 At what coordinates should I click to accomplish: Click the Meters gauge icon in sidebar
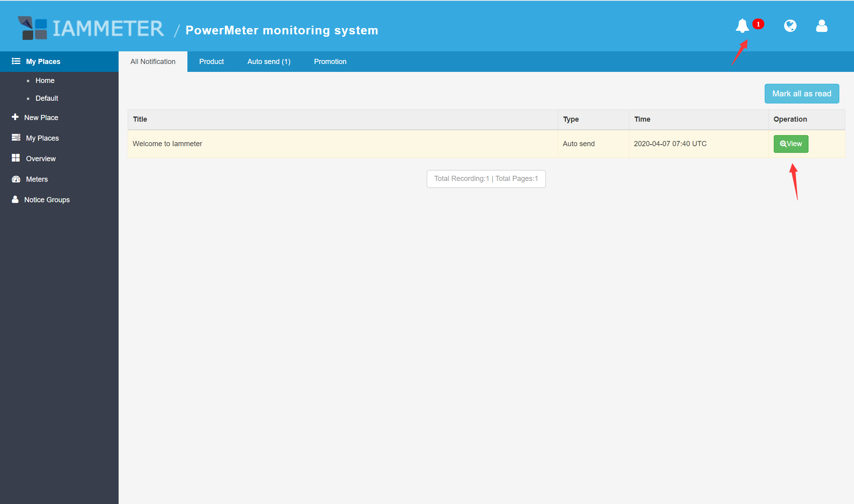click(16, 179)
